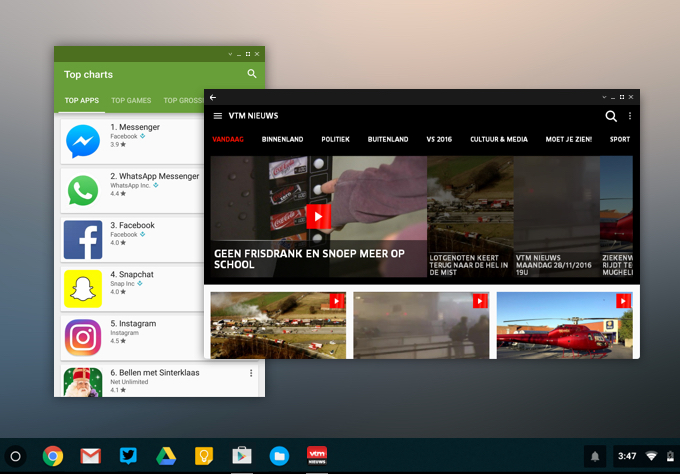Click the Net Unlimited developer name

[129, 382]
